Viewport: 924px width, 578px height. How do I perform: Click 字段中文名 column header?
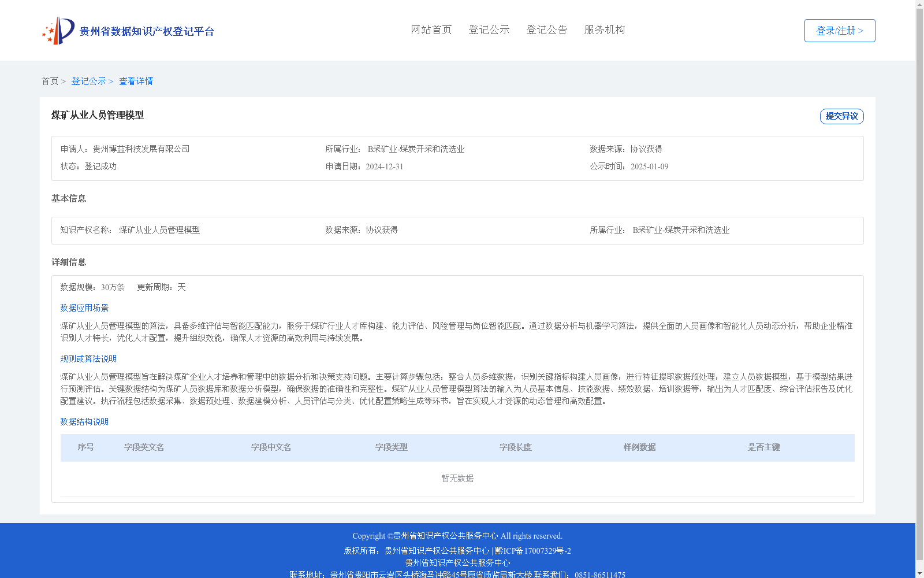click(x=271, y=447)
